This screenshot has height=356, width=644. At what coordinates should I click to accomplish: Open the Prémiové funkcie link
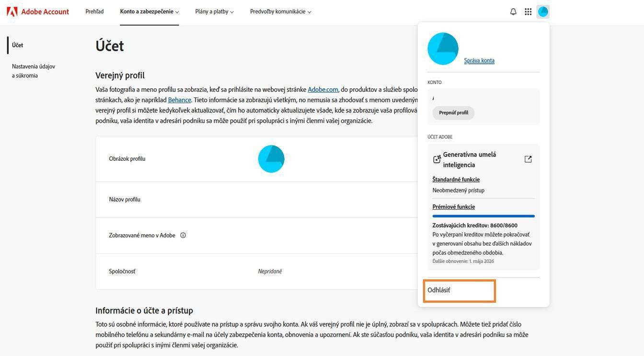(453, 207)
